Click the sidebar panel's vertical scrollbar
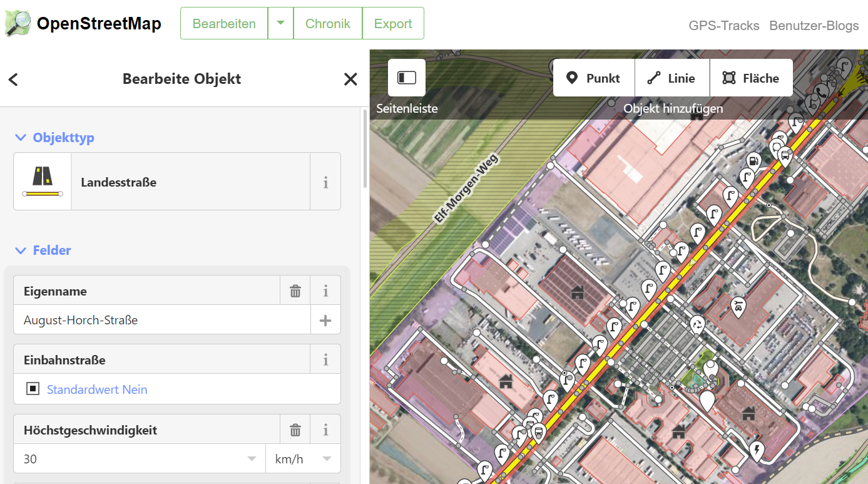This screenshot has width=868, height=484. [x=365, y=148]
